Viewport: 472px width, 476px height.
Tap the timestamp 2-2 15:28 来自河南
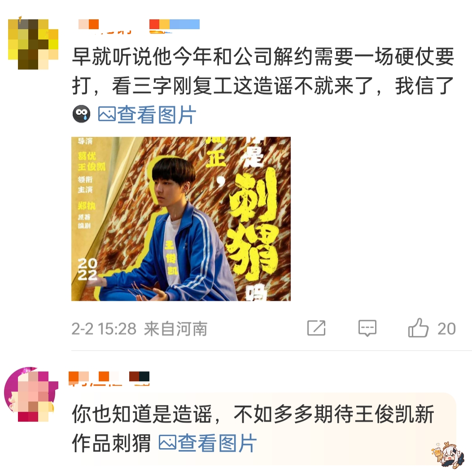(139, 328)
